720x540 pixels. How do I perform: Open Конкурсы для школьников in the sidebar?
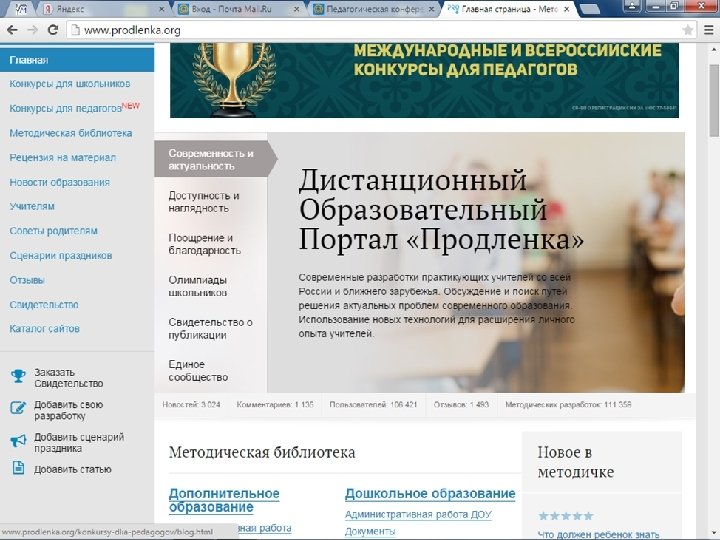point(70,84)
